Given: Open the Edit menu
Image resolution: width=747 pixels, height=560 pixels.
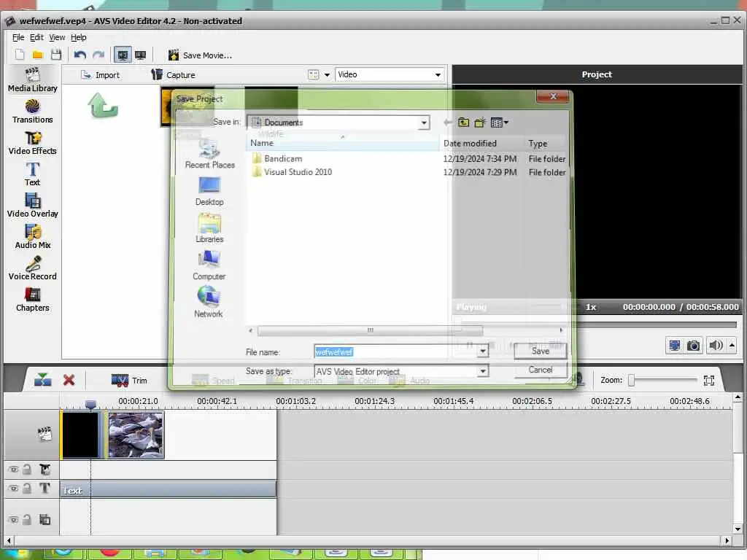Looking at the screenshot, I should click(36, 37).
